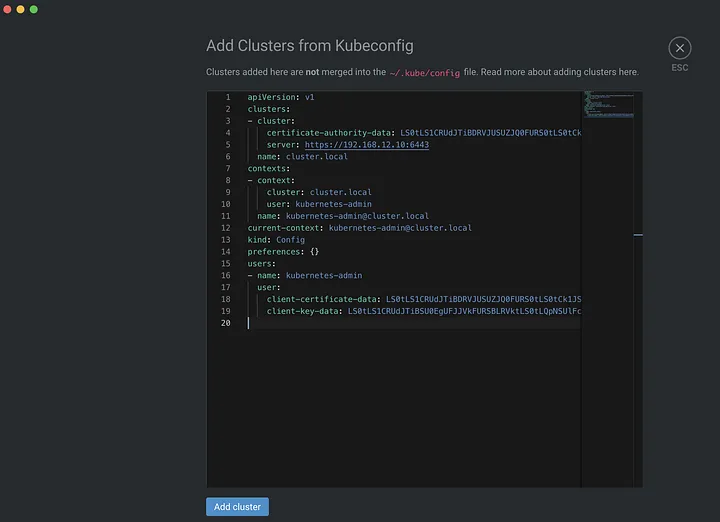Click the yellow minimize window button
The width and height of the screenshot is (720, 522).
click(20, 9)
